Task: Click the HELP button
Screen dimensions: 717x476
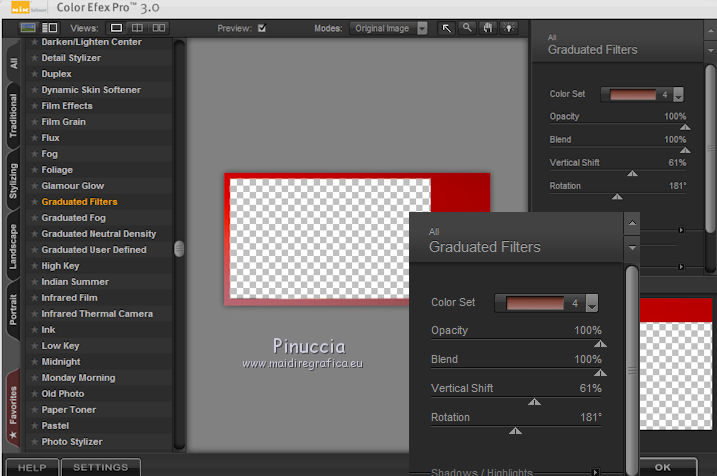Action: (32, 467)
